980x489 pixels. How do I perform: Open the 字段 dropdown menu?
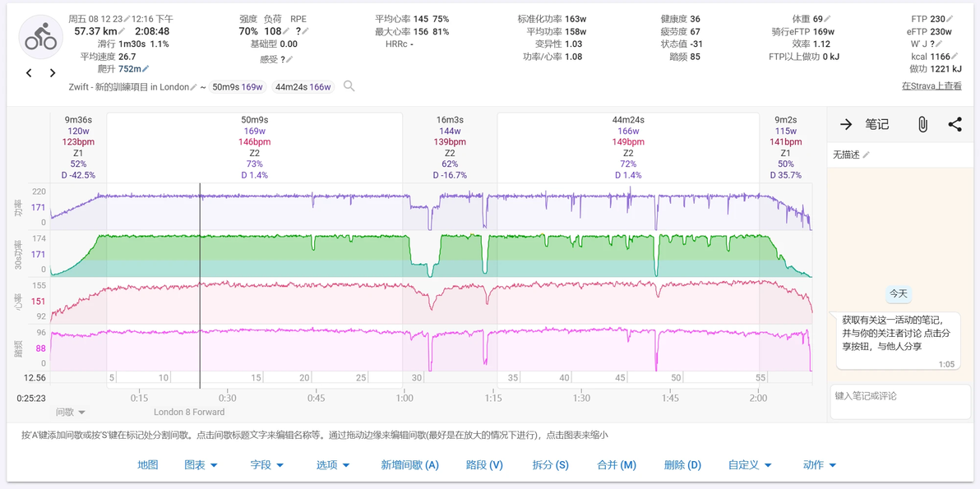267,464
